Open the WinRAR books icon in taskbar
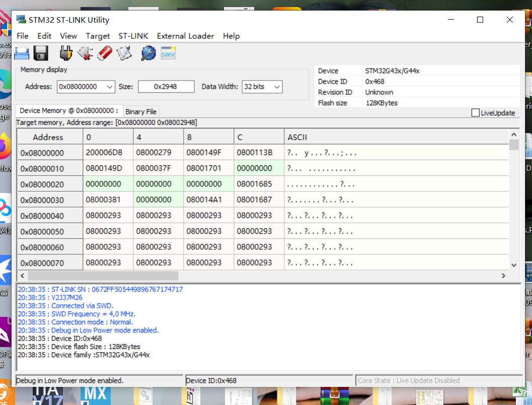The height and width of the screenshot is (405, 532). click(334, 396)
